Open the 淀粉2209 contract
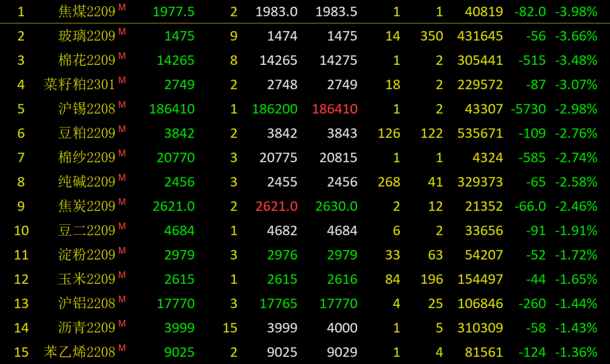The width and height of the screenshot is (610, 364). 86,255
